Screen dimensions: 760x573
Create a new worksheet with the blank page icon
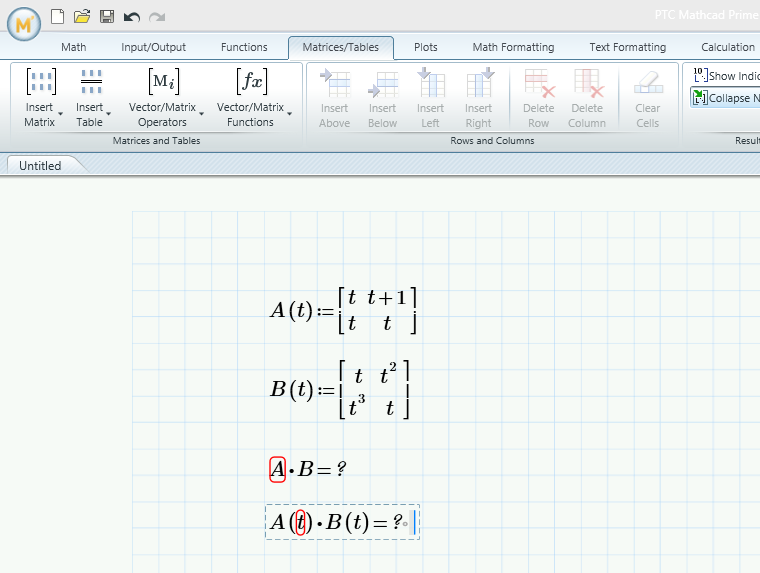58,16
